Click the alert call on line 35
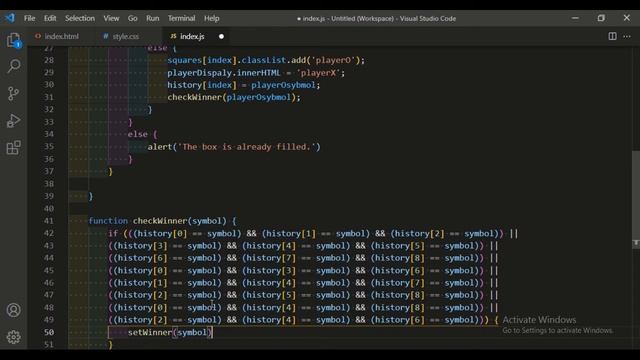 pos(160,147)
